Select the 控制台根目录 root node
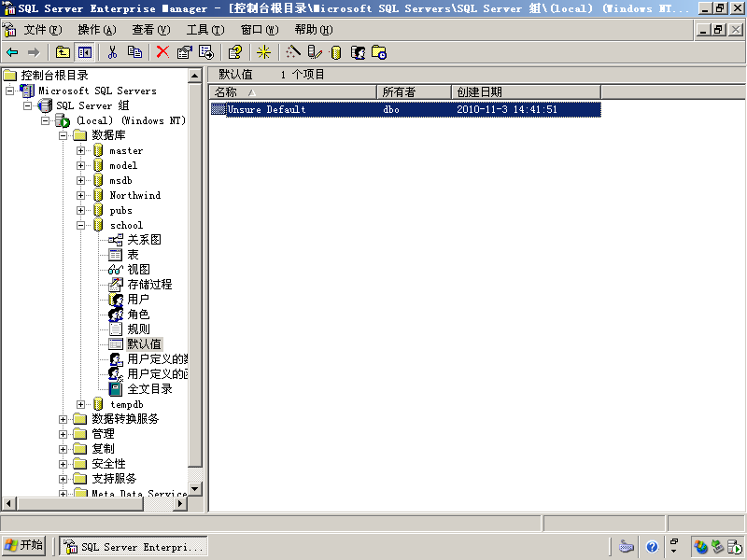This screenshot has height=560, width=747. point(54,76)
